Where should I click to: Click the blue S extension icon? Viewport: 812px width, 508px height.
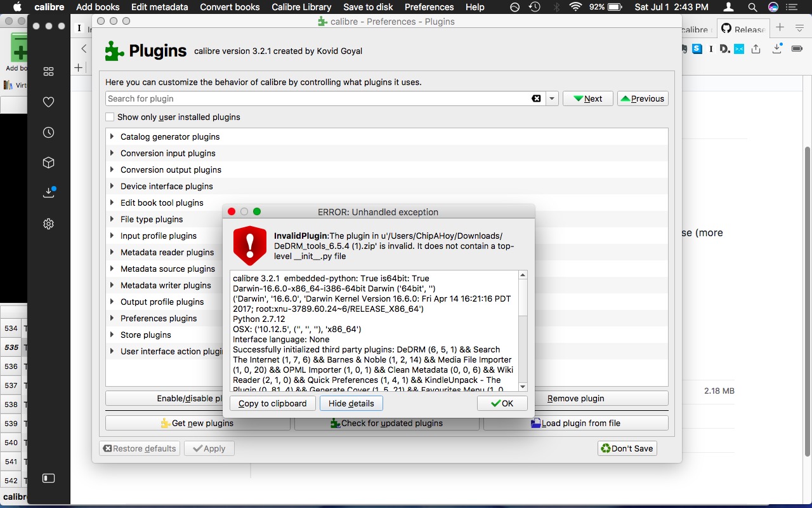(697, 48)
